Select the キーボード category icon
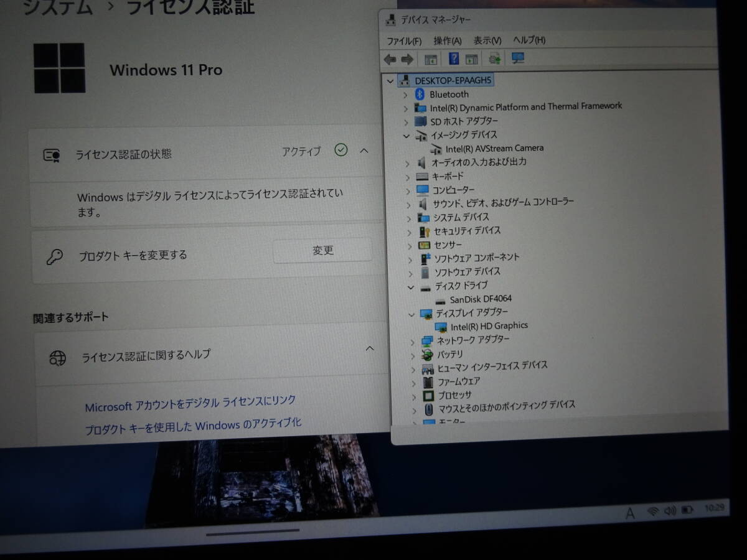The width and height of the screenshot is (747, 560). 422,177
